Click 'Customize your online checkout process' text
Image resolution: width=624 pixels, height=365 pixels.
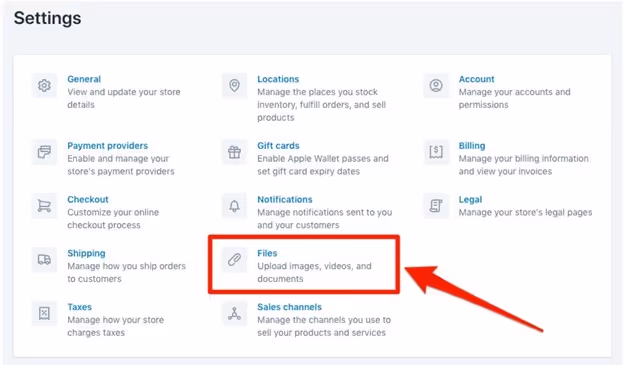tap(113, 219)
